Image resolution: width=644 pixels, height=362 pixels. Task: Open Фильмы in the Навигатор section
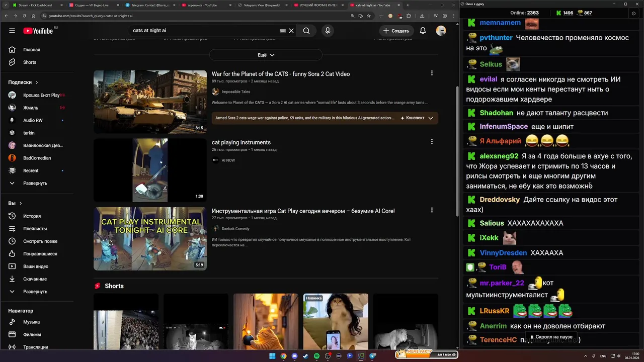click(37, 334)
